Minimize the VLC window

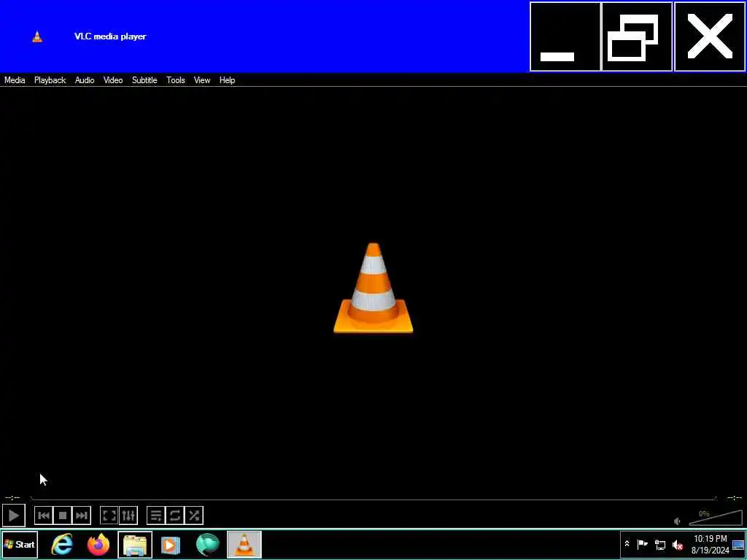pos(565,36)
